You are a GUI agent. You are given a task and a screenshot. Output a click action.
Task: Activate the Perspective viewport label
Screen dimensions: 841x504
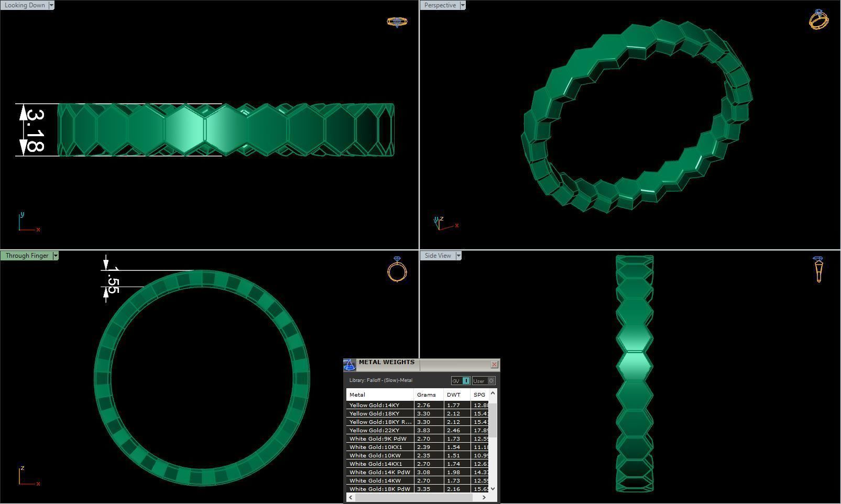point(440,5)
